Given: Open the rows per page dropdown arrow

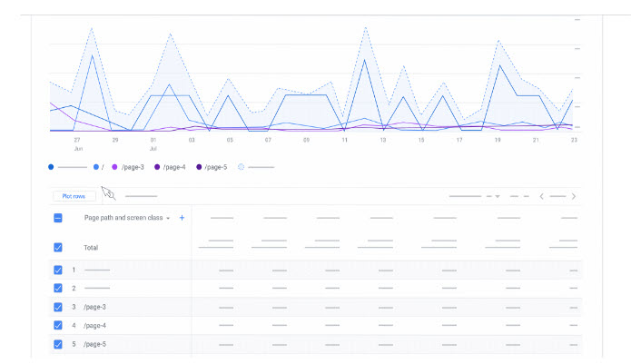Looking at the screenshot, I should pos(498,196).
